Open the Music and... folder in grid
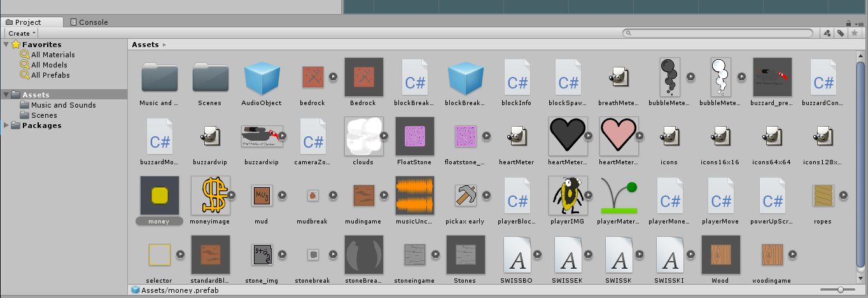 (159, 78)
